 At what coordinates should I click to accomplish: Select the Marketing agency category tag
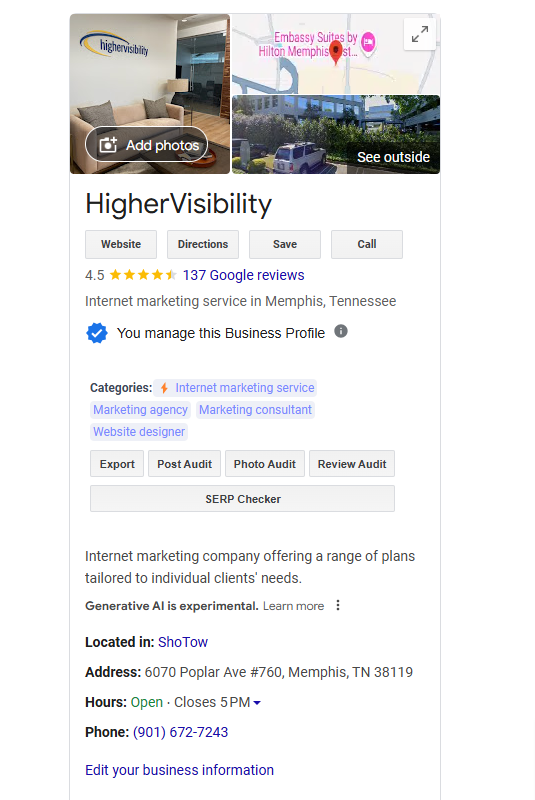(140, 410)
